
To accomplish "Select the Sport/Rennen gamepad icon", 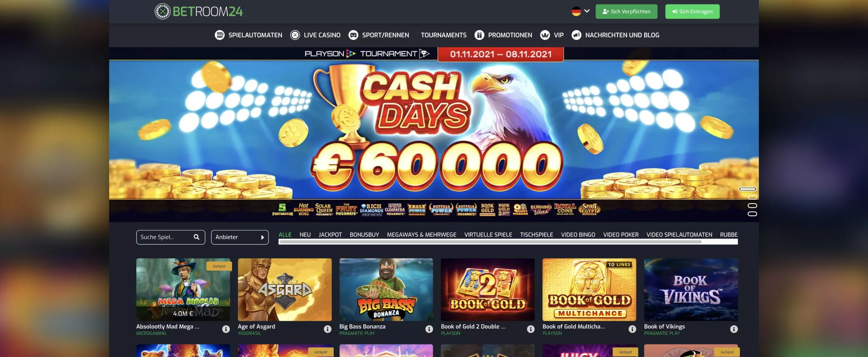I will (x=353, y=35).
